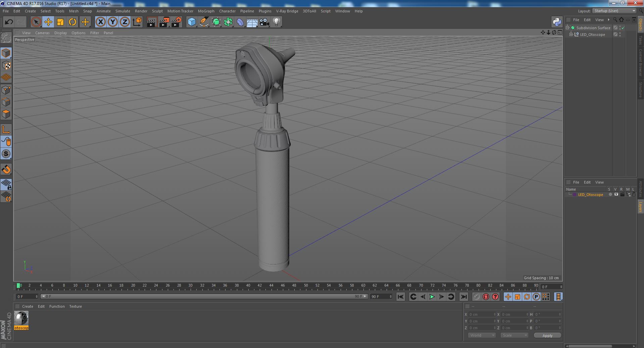Open the viewport Cameras menu
644x348 pixels.
[x=42, y=33]
